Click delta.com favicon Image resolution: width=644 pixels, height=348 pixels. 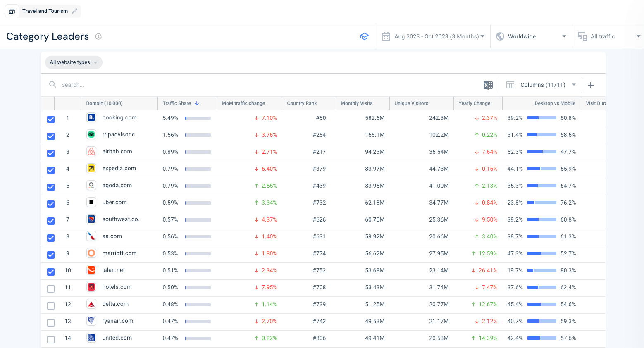91,304
